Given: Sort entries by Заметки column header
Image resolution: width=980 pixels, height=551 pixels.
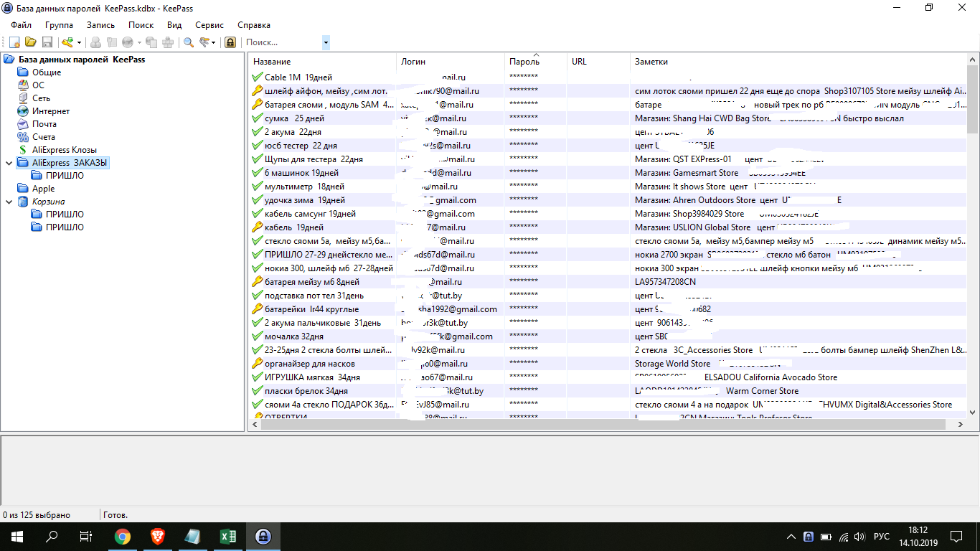Looking at the screenshot, I should click(x=798, y=62).
